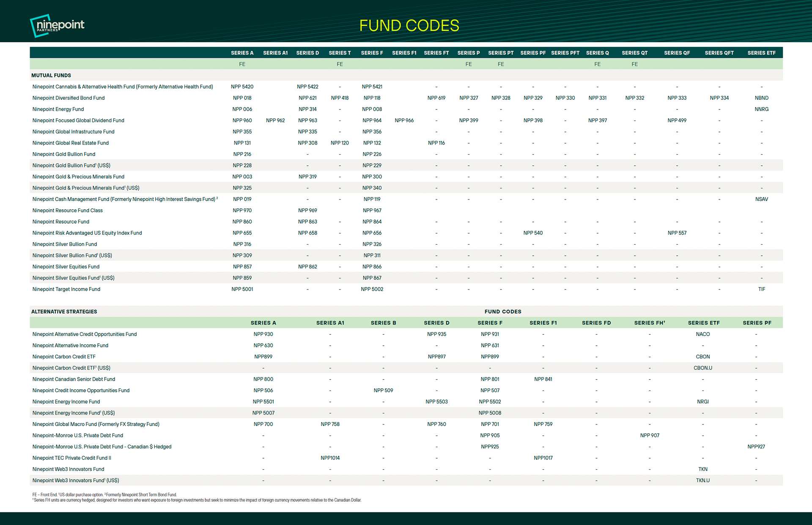This screenshot has height=525, width=812.
Task: Click code NPP 120
Action: click(340, 143)
